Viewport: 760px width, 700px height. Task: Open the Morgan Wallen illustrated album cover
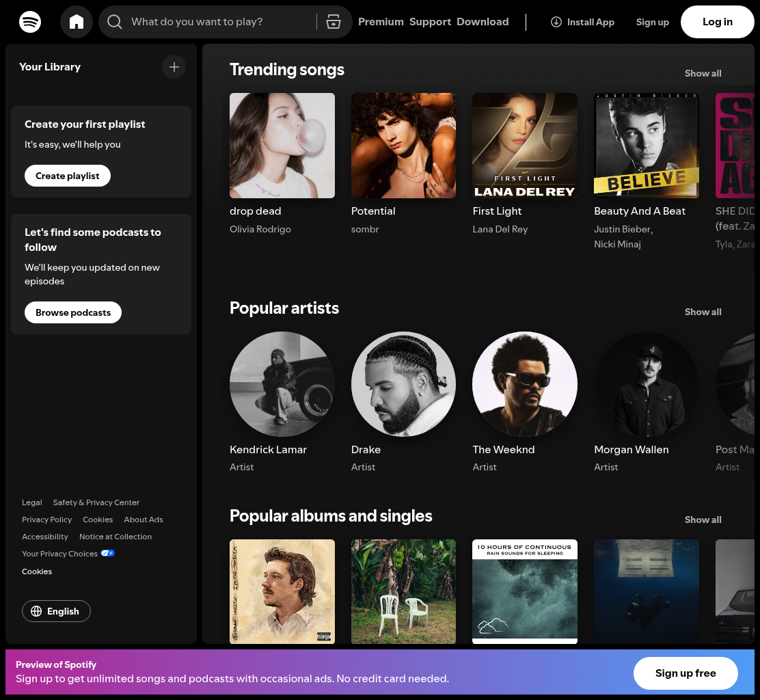282,591
